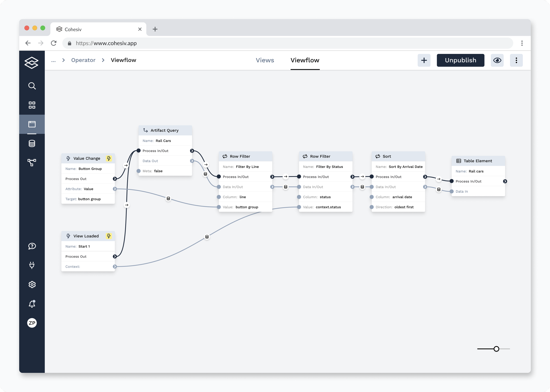Toggle View Loaded node lightning badge
Image resolution: width=550 pixels, height=392 pixels.
(x=109, y=236)
